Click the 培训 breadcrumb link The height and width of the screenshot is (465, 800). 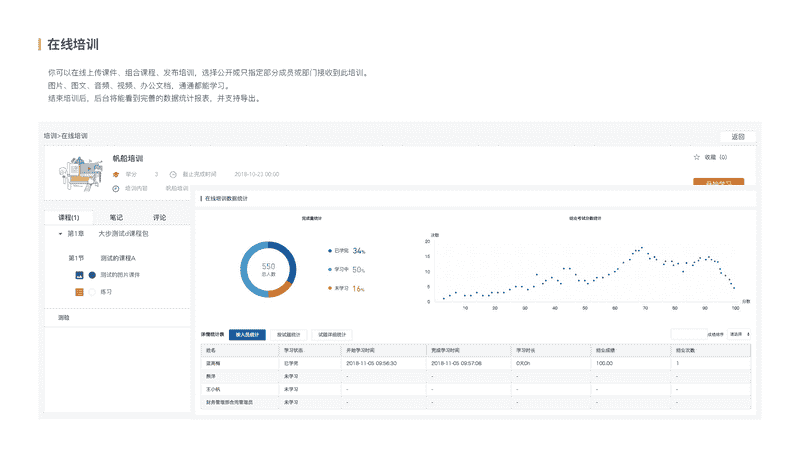(50, 136)
